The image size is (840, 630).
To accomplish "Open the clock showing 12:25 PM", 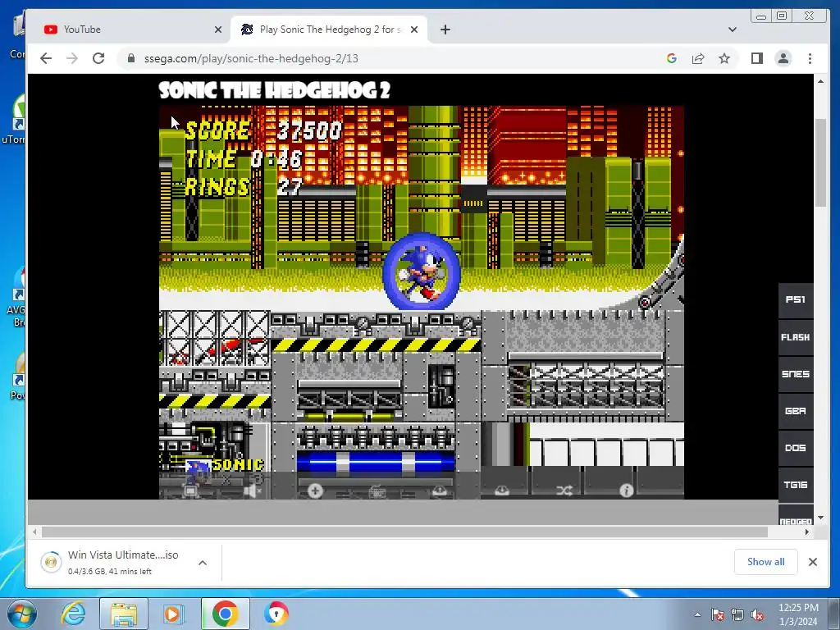I will pos(798,614).
